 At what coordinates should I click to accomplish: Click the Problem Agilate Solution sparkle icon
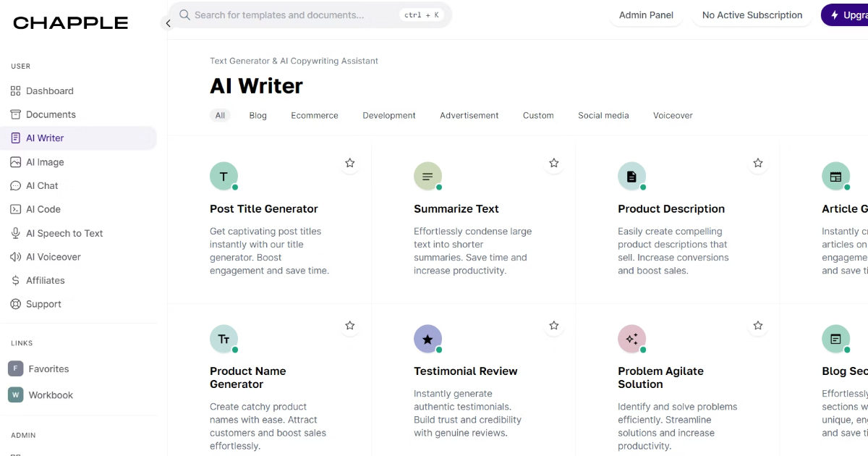coord(631,339)
